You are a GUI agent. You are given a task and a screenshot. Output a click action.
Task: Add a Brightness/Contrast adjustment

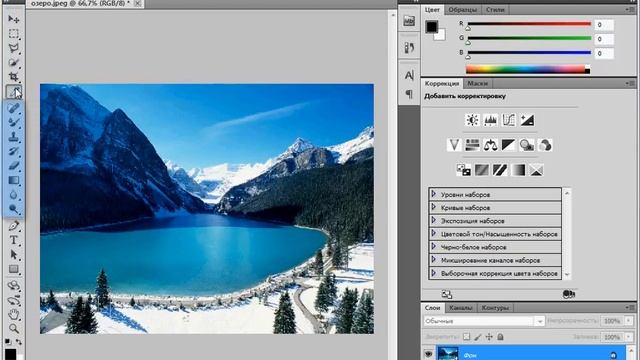coord(472,120)
